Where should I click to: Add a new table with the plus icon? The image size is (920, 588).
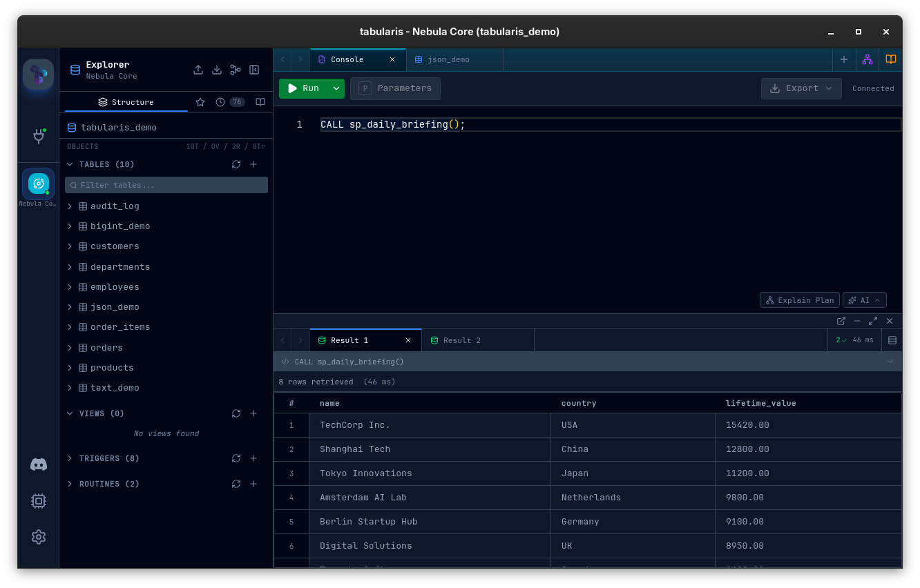click(x=253, y=164)
